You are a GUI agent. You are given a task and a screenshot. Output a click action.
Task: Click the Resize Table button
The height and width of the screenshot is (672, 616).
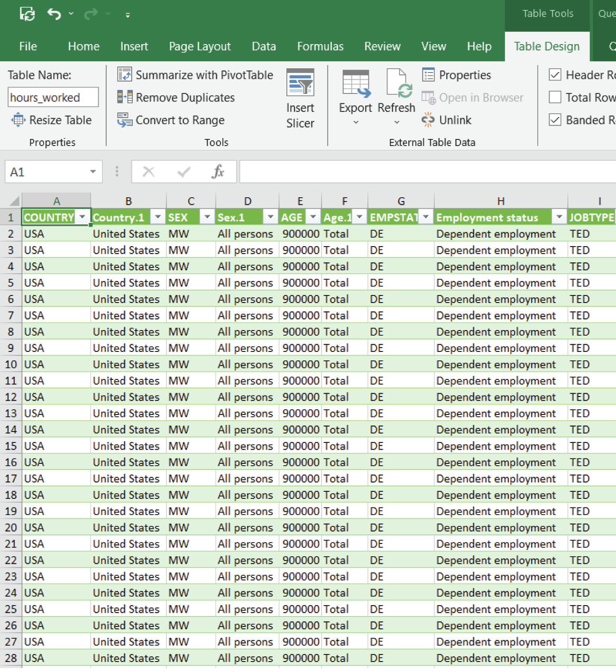(53, 120)
